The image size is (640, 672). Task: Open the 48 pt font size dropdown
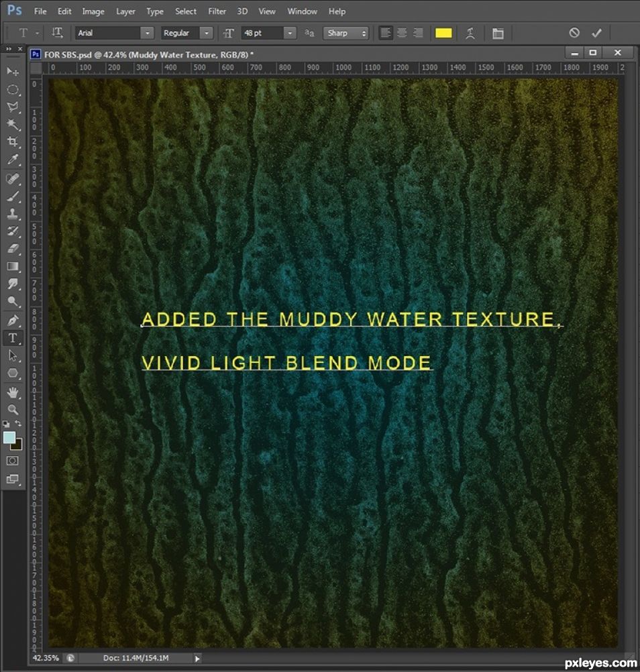[290, 33]
